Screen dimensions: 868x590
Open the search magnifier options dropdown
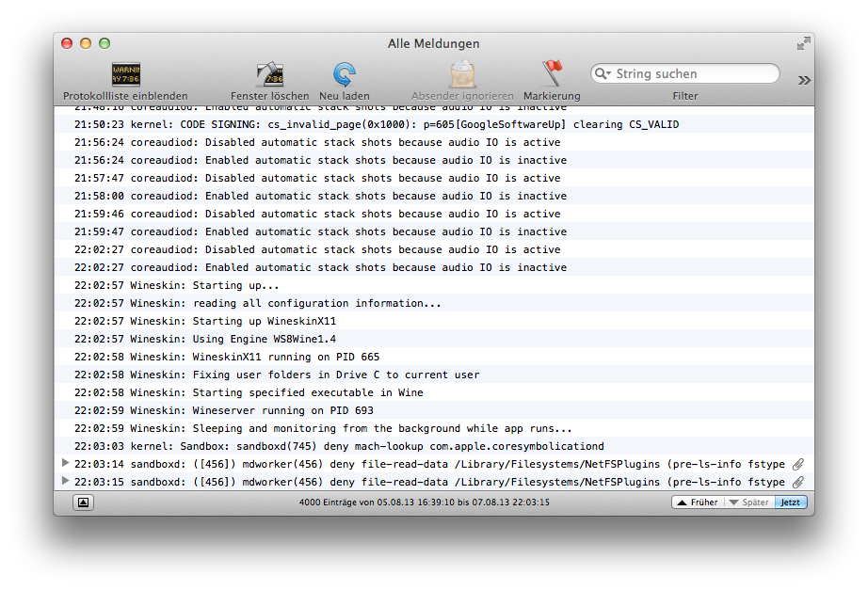coord(603,73)
